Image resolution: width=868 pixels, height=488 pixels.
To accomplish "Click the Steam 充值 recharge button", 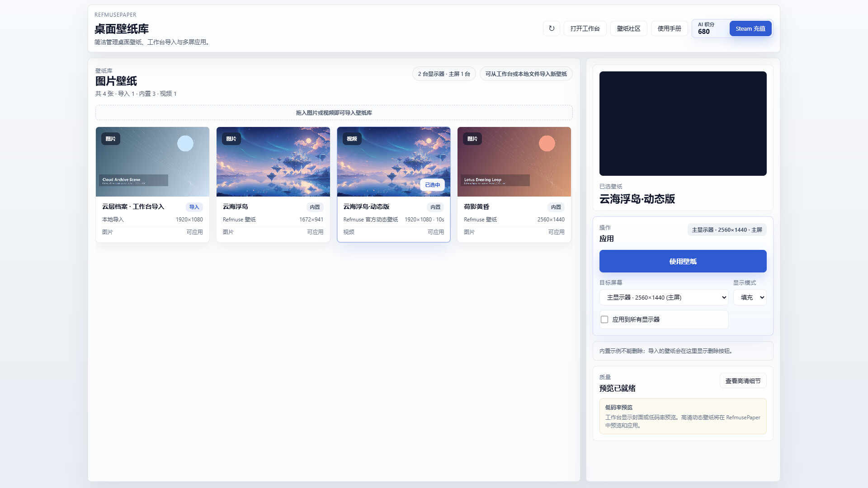I will click(x=750, y=28).
